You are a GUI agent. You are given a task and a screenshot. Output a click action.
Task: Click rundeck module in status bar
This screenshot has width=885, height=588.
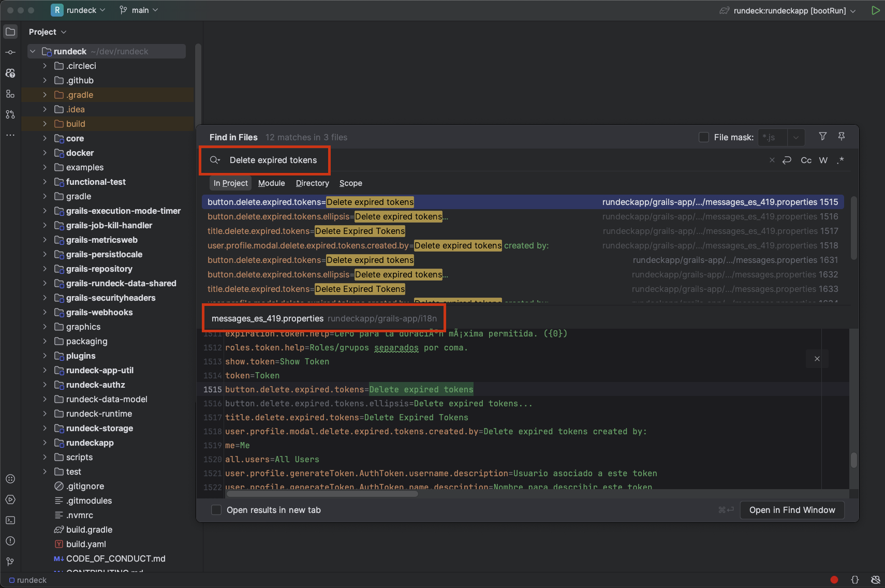28,580
